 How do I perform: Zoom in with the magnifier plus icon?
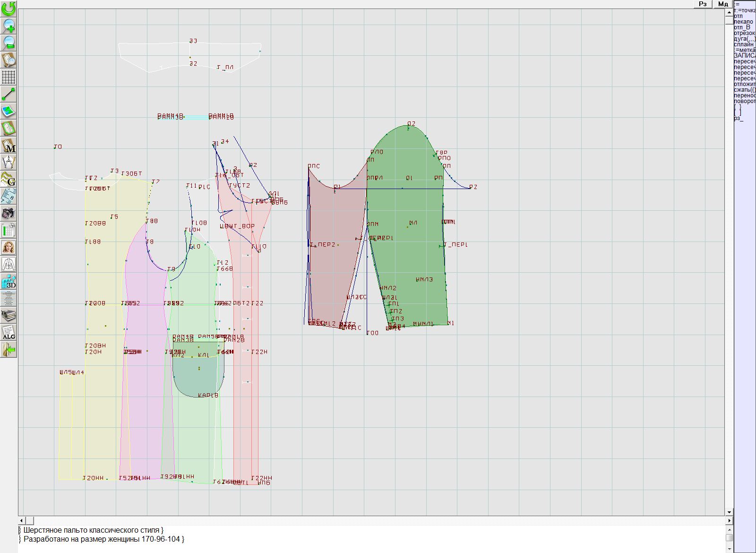(x=9, y=26)
